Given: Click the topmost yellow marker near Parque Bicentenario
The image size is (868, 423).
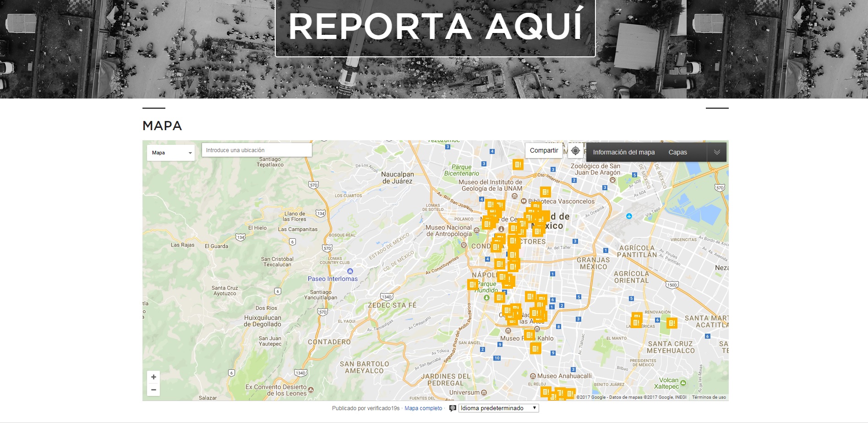Looking at the screenshot, I should (x=518, y=165).
